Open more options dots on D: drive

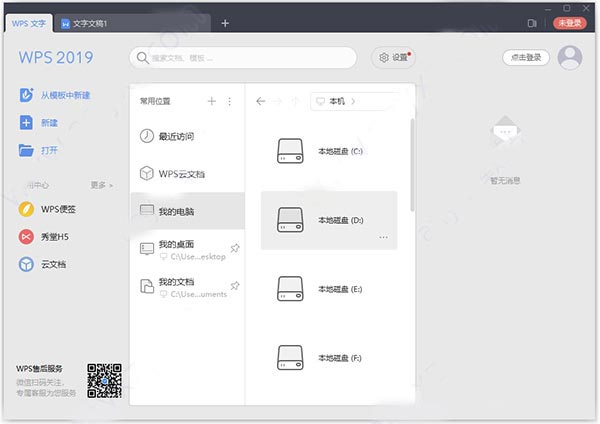[383, 237]
